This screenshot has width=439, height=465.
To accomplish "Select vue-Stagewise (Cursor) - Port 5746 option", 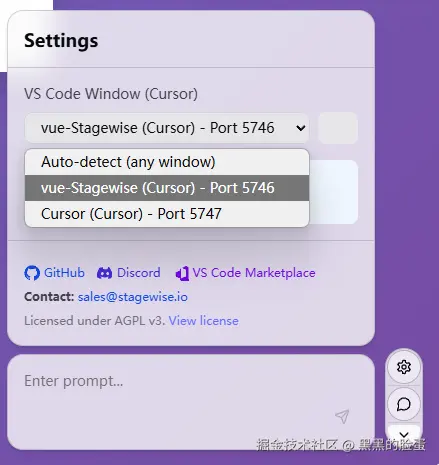I will coord(167,188).
